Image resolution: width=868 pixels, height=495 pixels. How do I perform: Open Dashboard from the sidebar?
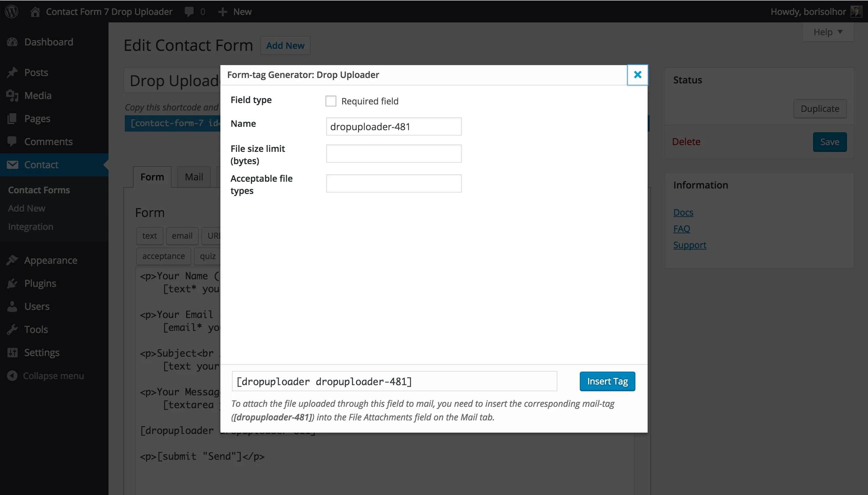click(13, 41)
